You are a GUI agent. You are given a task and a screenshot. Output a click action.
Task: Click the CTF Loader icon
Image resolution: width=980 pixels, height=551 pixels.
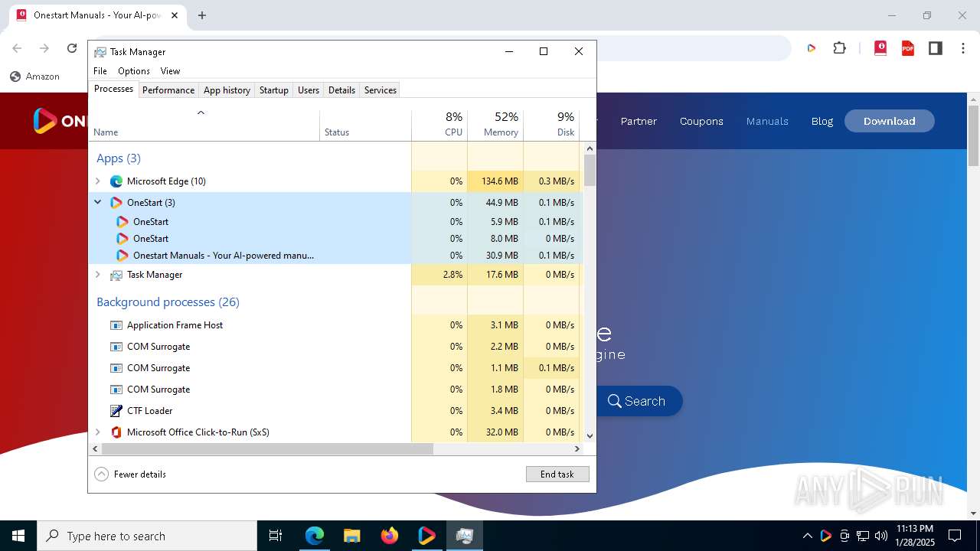(116, 411)
